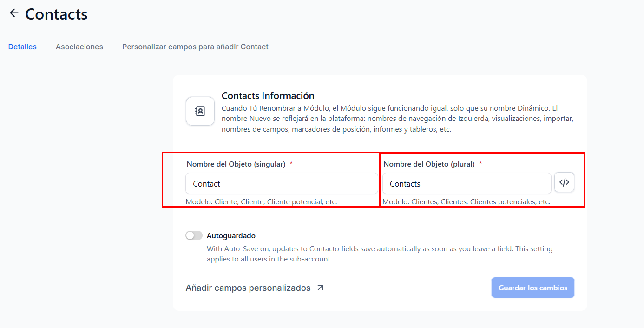Screen dimensions: 644x328
Task: Switch to the Asociaciones tab
Action: tap(79, 47)
